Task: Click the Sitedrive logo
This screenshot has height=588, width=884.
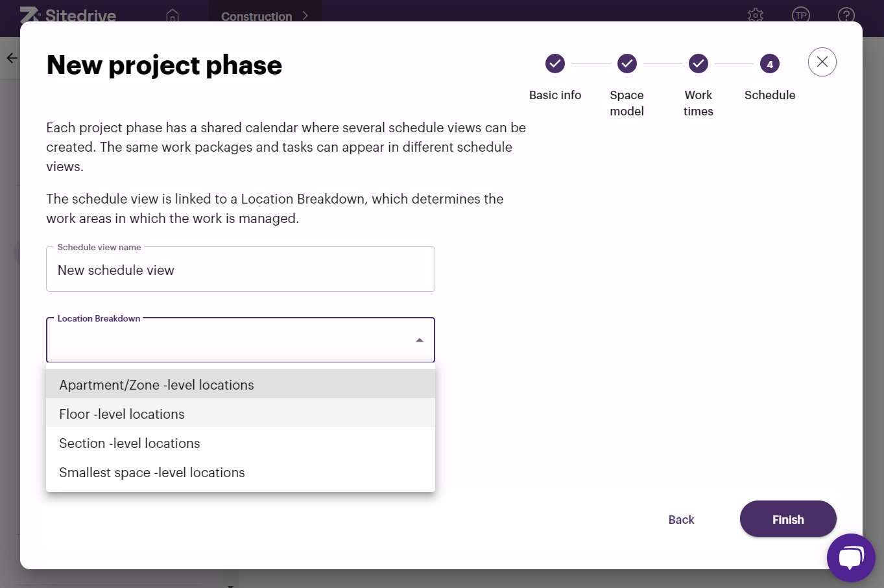Action: [67, 14]
